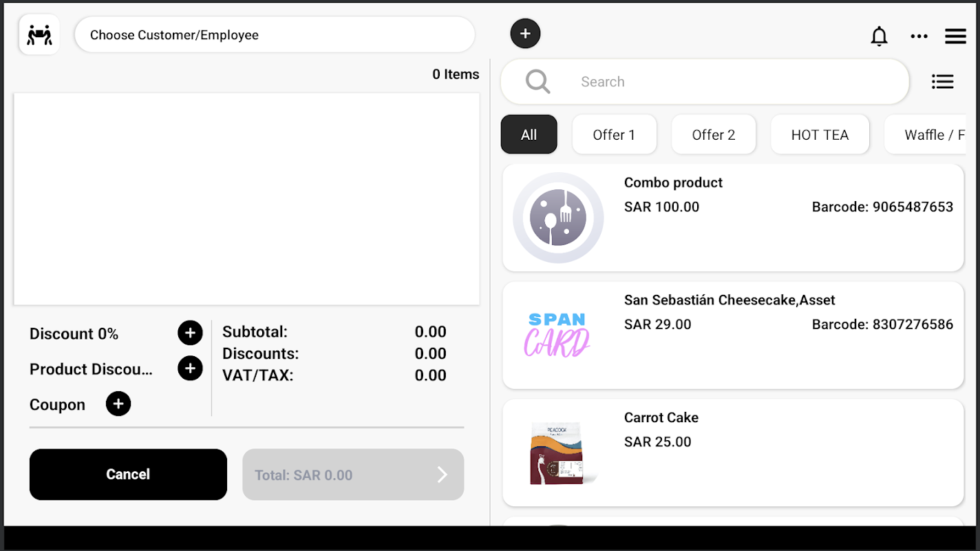Click the Discounts: label
This screenshot has width=980, height=551.
[x=260, y=353]
